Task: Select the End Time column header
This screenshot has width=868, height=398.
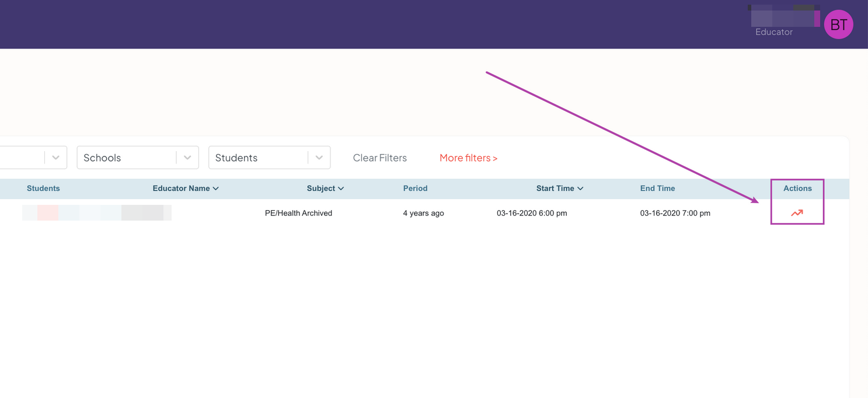Action: 657,188
